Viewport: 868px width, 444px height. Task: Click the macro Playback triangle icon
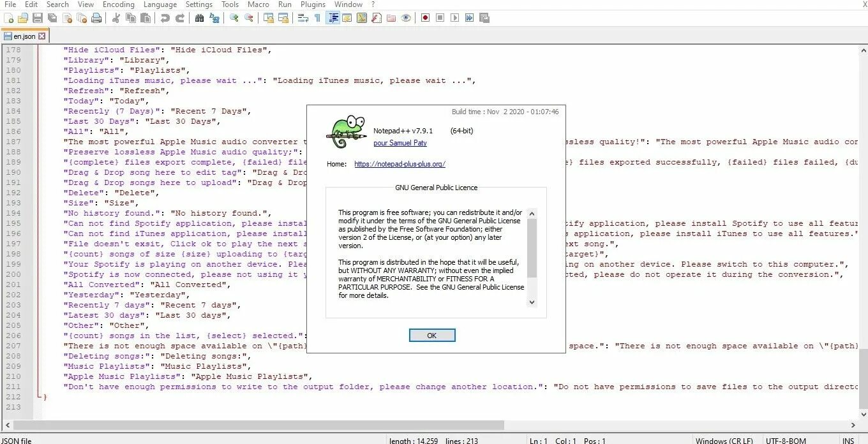(454, 18)
